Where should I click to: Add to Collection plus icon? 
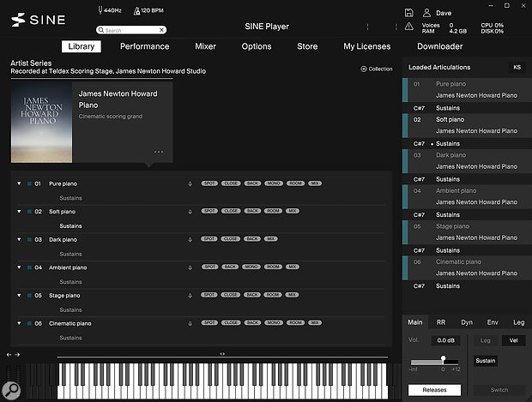(363, 69)
